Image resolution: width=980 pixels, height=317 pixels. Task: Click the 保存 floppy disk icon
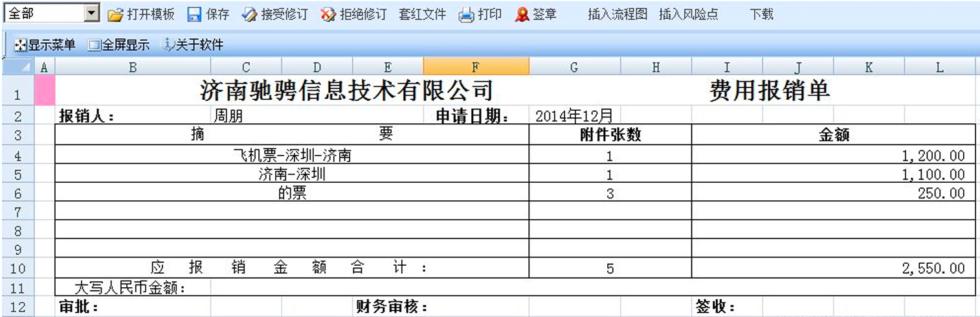click(x=195, y=14)
